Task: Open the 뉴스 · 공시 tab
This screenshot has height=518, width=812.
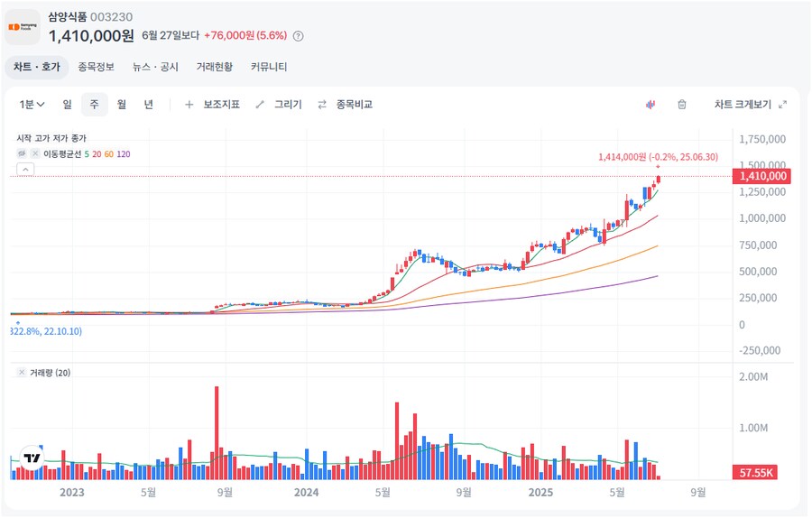Action: coord(155,68)
